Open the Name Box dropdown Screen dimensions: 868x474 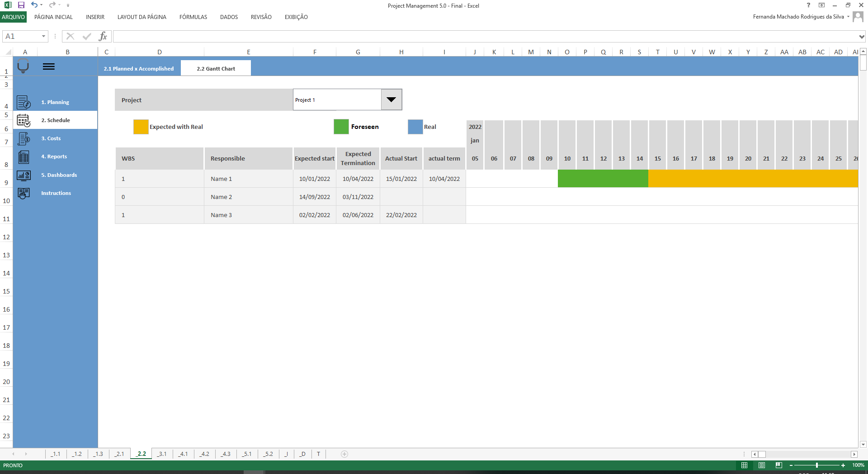[43, 36]
